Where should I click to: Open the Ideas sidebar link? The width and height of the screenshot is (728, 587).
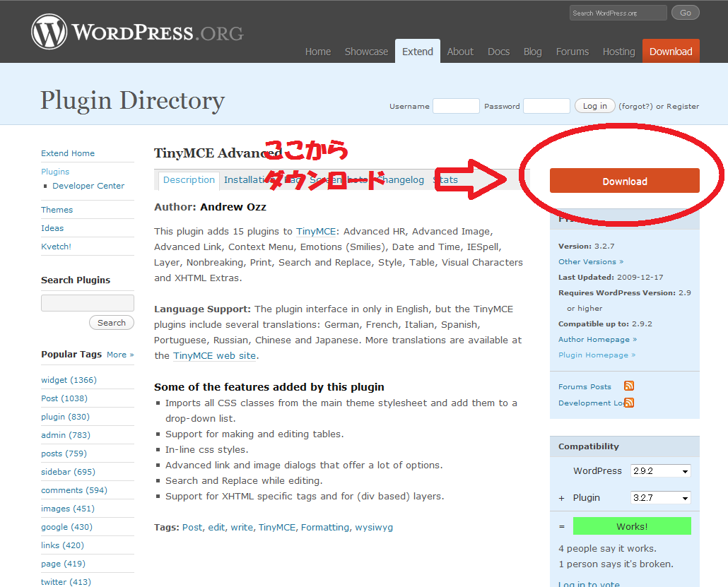(52, 228)
